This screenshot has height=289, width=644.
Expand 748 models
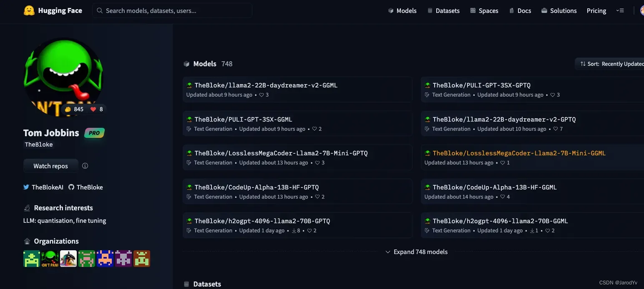click(416, 252)
